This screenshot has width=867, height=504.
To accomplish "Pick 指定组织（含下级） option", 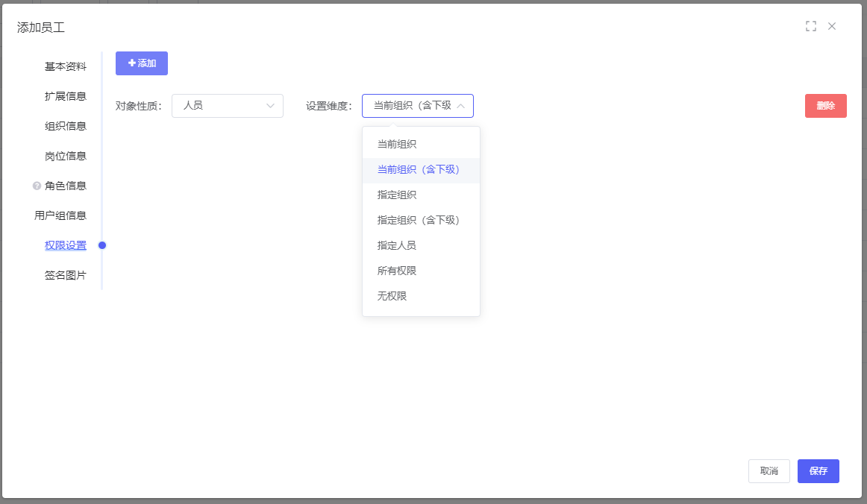I will point(419,221).
